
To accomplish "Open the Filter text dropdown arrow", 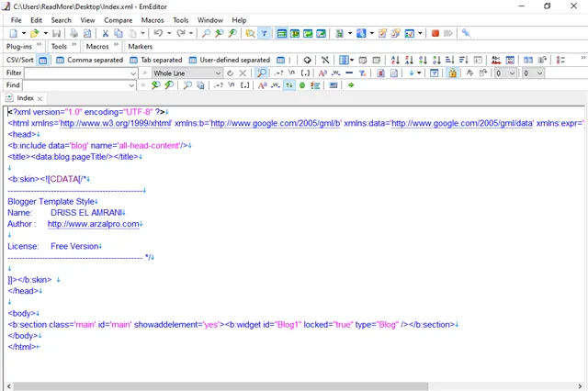I will tap(133, 73).
